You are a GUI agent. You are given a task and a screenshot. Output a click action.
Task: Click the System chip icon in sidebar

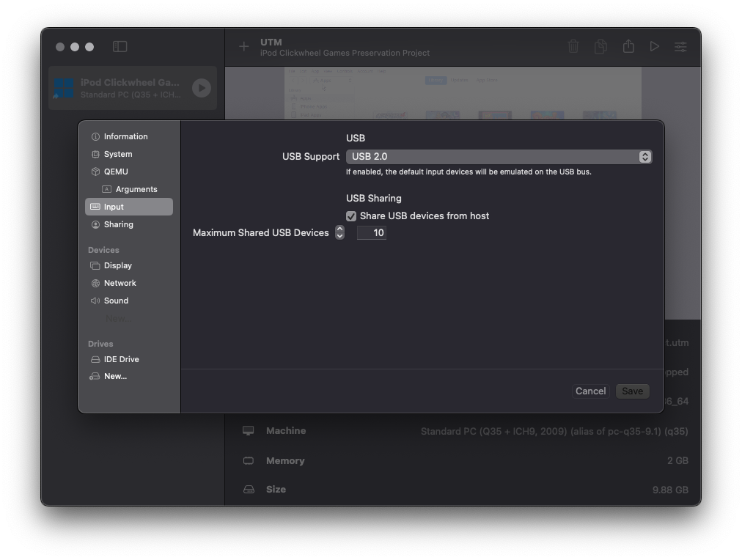click(x=95, y=154)
